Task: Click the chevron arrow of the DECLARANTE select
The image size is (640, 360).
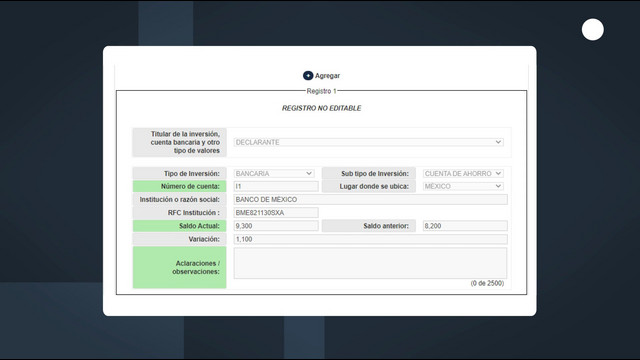Action: click(x=498, y=142)
